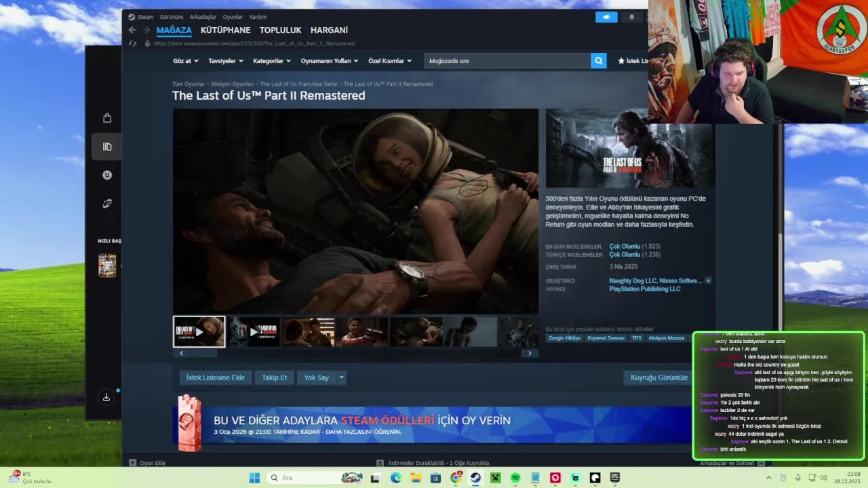Screen dimensions: 868x488
Task: Click the Windows Start button
Action: 254,478
